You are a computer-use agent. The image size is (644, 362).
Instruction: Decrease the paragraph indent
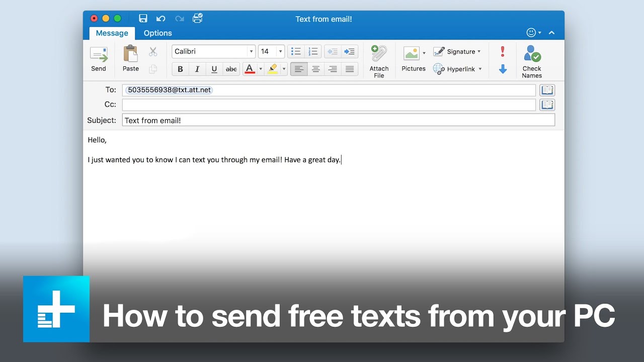(332, 51)
